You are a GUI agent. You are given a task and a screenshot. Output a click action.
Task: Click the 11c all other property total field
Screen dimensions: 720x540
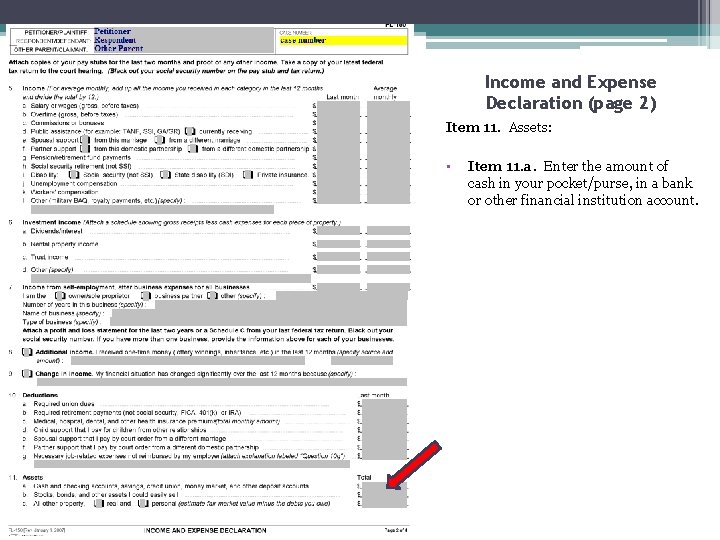click(x=384, y=504)
